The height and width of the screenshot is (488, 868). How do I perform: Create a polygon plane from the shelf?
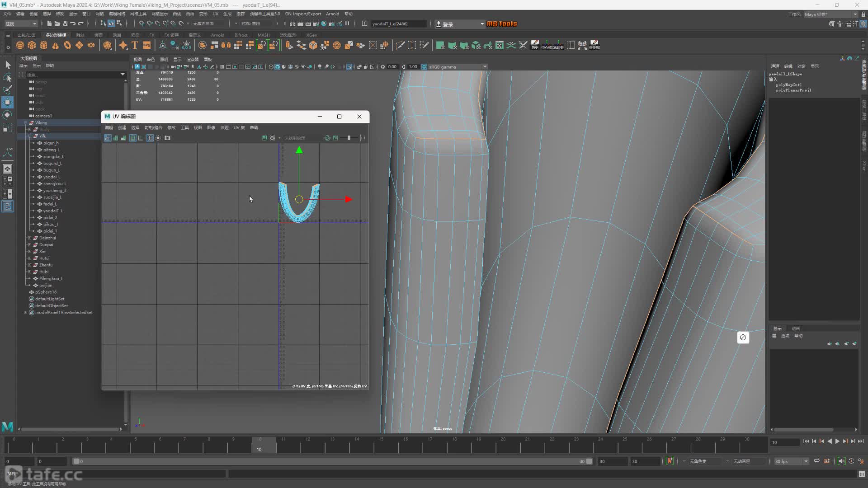click(x=79, y=45)
